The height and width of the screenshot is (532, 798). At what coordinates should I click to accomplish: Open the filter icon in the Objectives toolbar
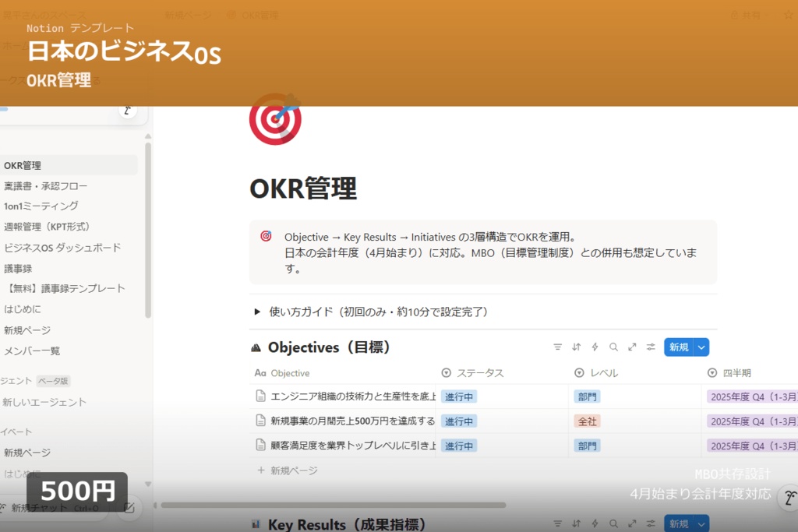pyautogui.click(x=558, y=347)
